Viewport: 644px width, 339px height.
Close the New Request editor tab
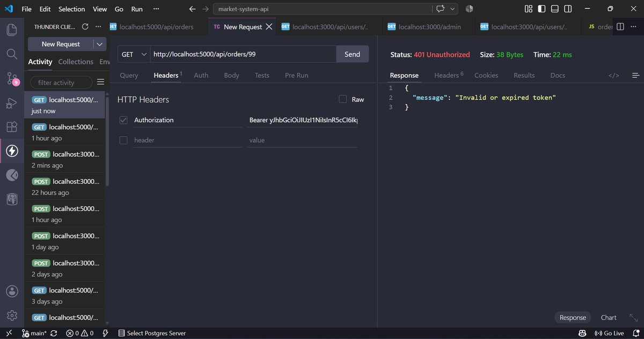point(269,27)
